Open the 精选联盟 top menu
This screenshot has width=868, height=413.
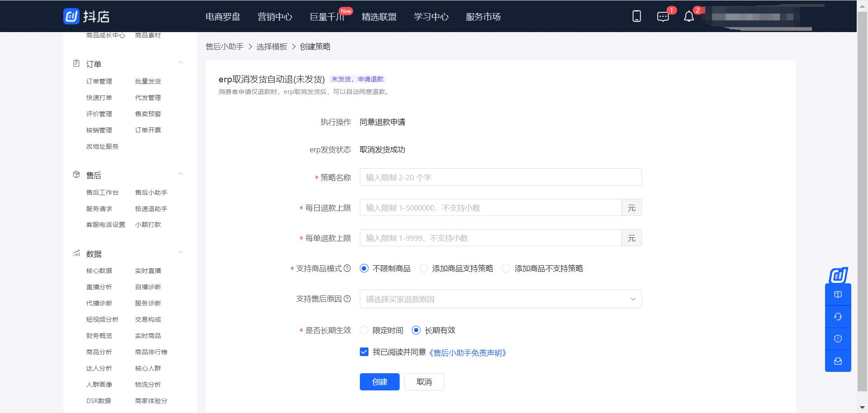[x=379, y=17]
